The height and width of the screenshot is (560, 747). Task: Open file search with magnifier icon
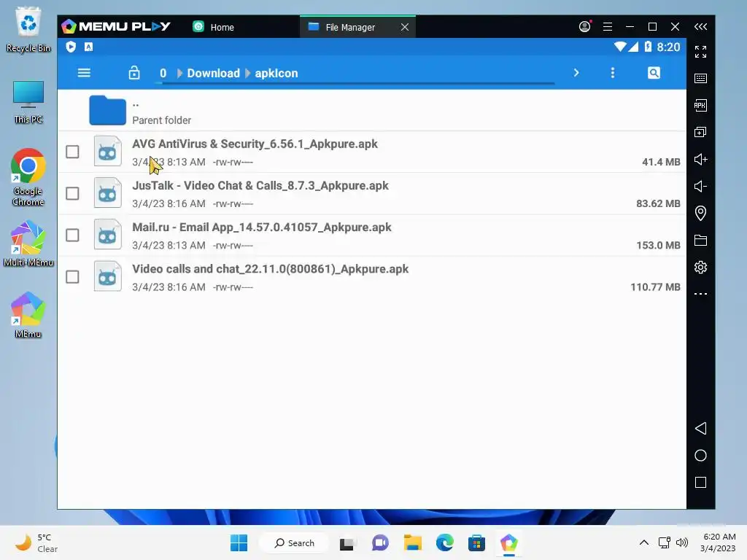coord(654,73)
